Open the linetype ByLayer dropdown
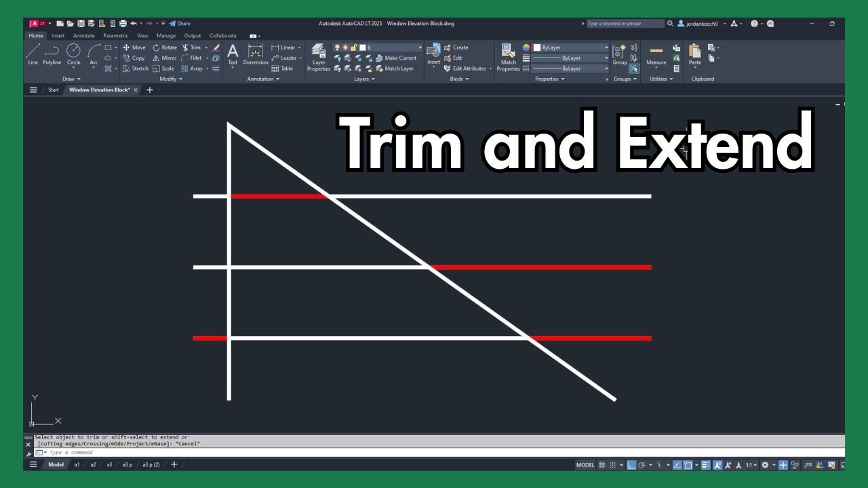The width and height of the screenshot is (868, 488). click(x=572, y=68)
